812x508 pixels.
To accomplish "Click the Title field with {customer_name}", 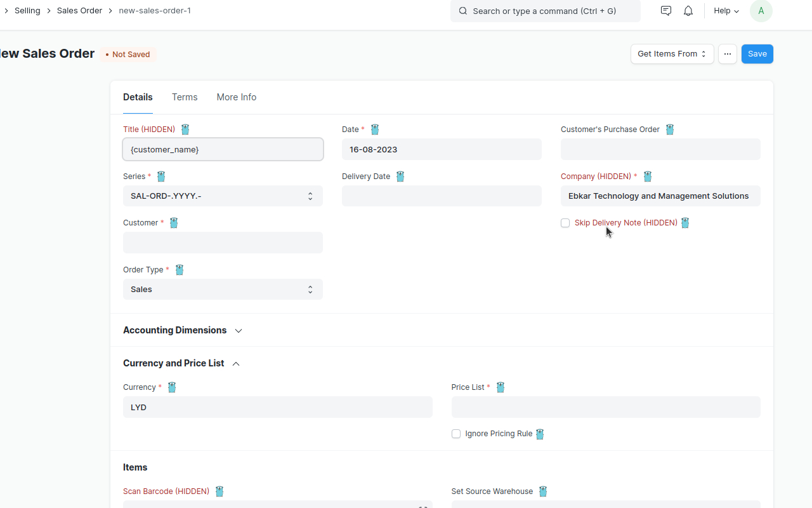I will pyautogui.click(x=223, y=149).
